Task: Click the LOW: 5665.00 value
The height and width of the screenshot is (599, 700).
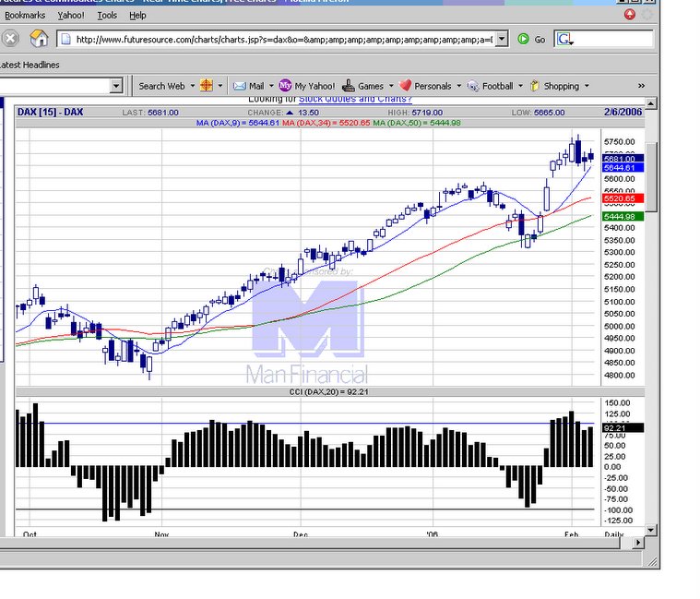Action: pyautogui.click(x=538, y=113)
